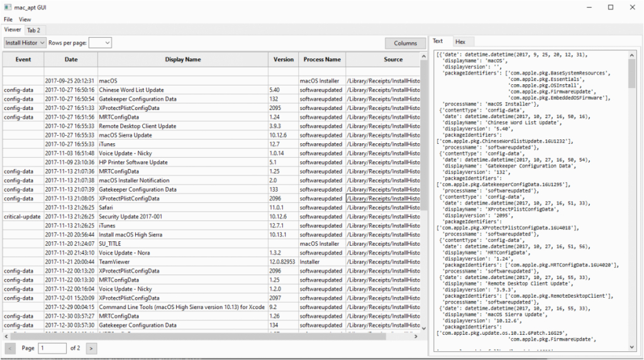Screen dimensions: 644x360
Task: Open the File menu
Action: pyautogui.click(x=8, y=19)
